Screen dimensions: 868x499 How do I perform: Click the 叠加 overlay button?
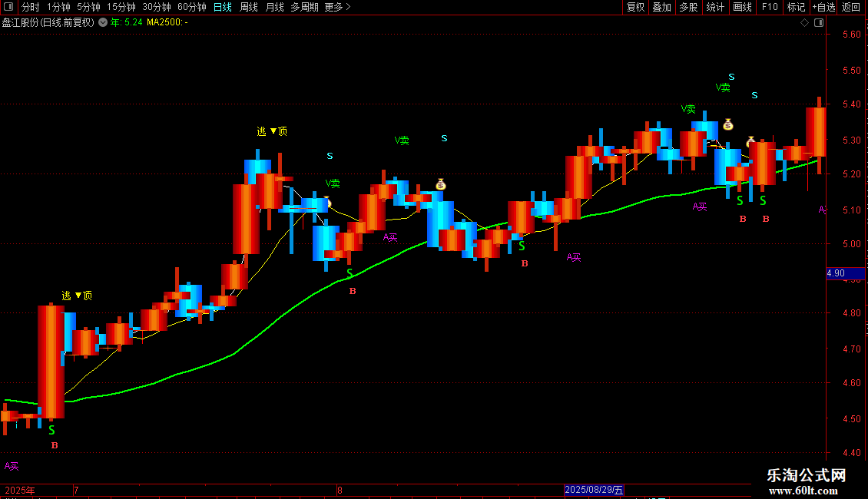[x=661, y=7]
